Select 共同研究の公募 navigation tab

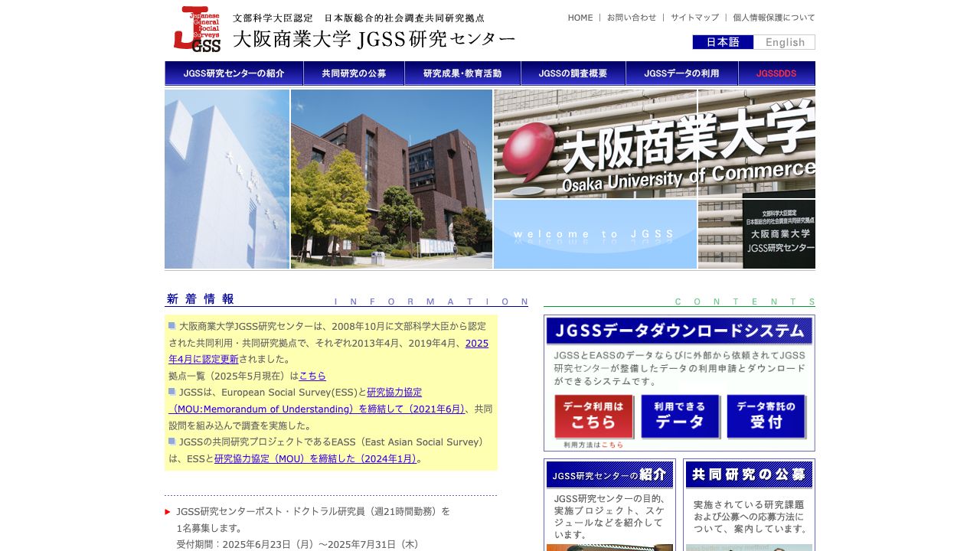[x=354, y=73]
